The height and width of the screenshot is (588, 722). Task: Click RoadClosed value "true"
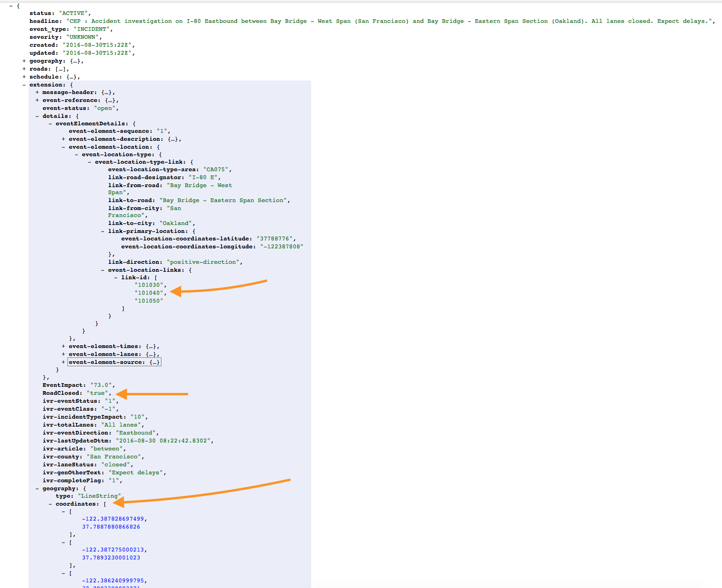97,393
